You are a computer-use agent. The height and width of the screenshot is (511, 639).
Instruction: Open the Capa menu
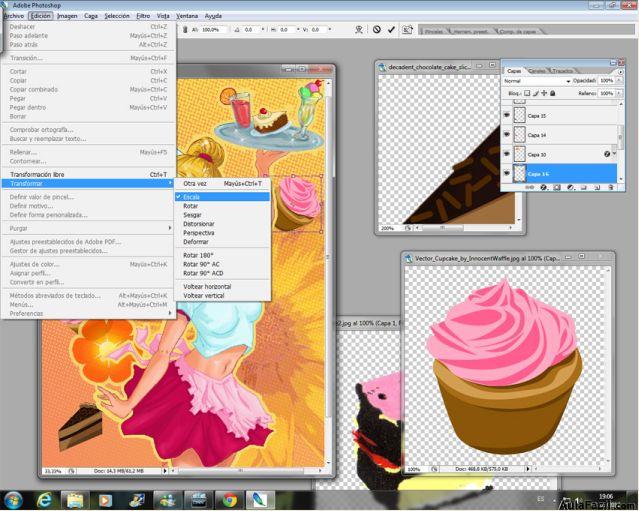coord(91,16)
